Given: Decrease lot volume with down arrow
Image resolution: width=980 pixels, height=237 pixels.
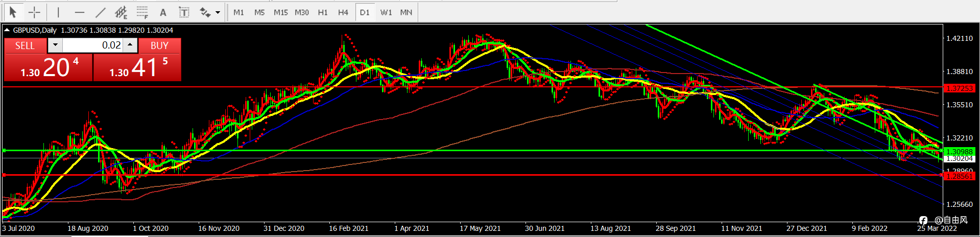Looking at the screenshot, I should [55, 45].
